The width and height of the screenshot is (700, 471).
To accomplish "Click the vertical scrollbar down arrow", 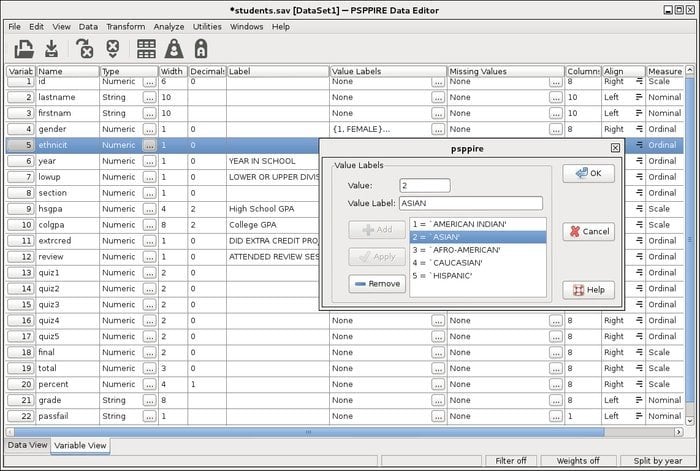I will pos(689,421).
